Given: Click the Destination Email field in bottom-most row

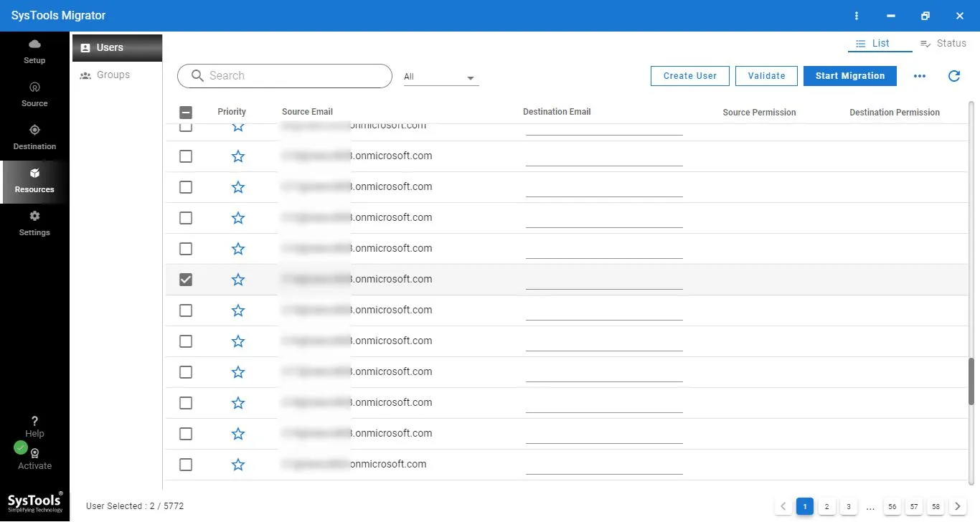Looking at the screenshot, I should pos(604,465).
